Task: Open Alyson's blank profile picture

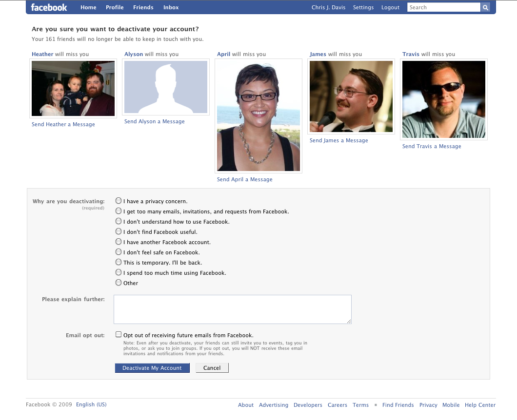Action: coord(166,87)
